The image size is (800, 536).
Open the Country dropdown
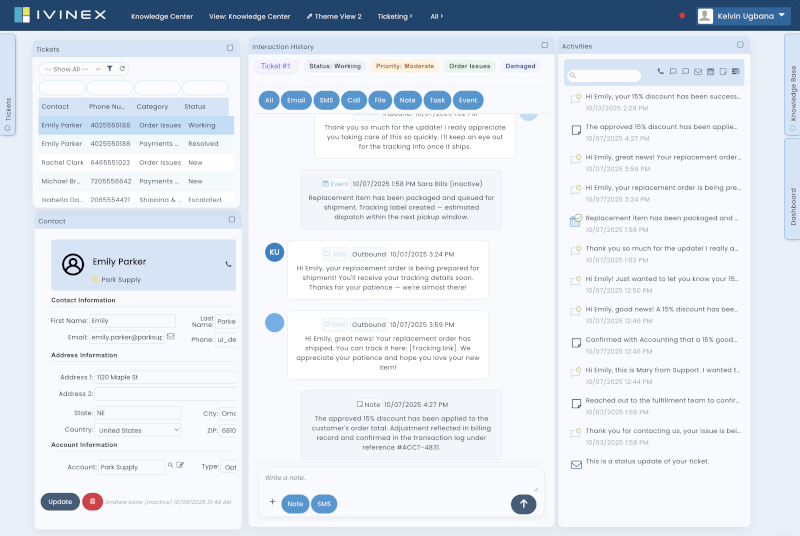[x=136, y=430]
